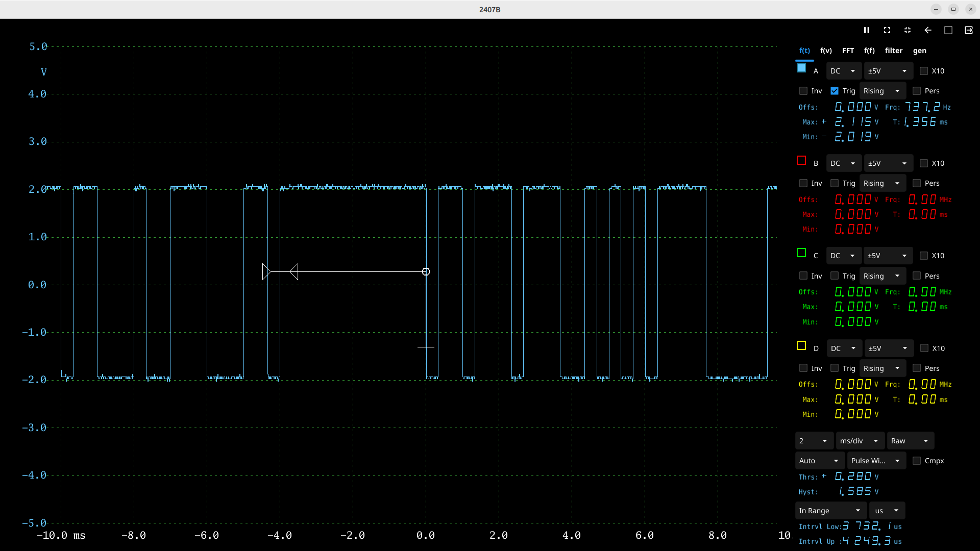
Task: Check the Cmpx checkbox
Action: coord(917,461)
